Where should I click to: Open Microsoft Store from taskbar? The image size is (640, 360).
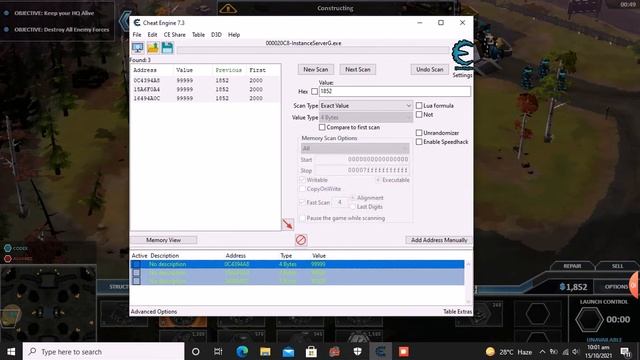311,351
